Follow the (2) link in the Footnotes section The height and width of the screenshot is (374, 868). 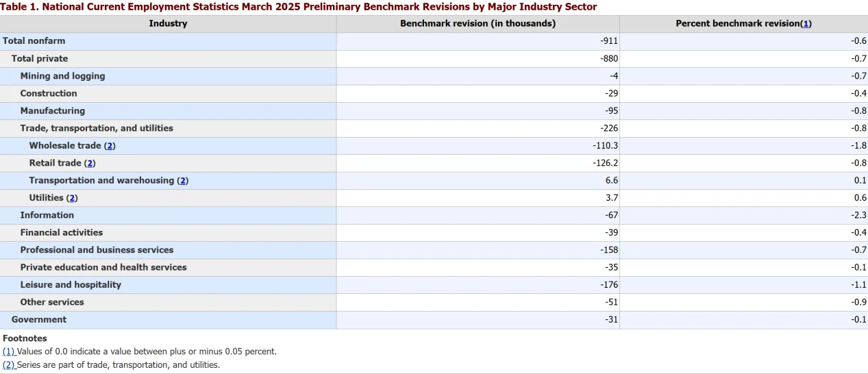click(x=9, y=365)
